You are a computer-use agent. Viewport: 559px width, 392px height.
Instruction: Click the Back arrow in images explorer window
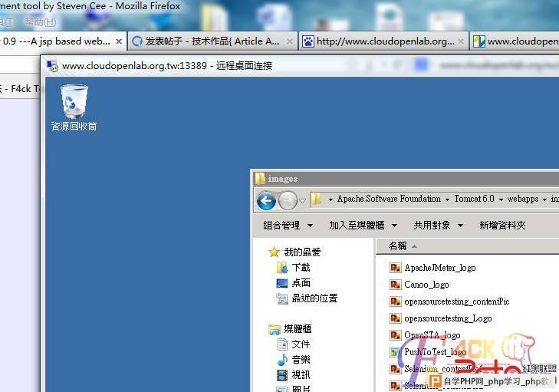tap(266, 200)
